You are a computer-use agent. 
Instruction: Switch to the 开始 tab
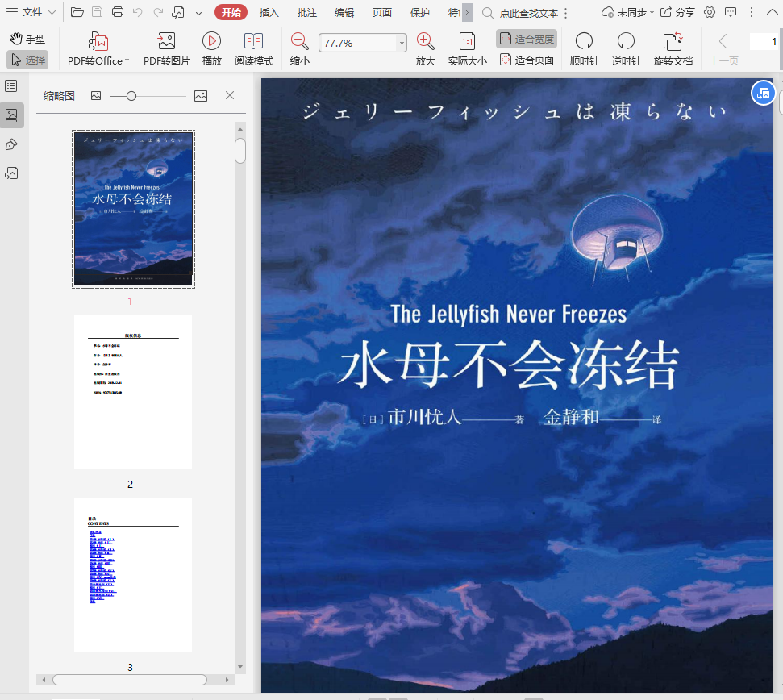point(231,12)
